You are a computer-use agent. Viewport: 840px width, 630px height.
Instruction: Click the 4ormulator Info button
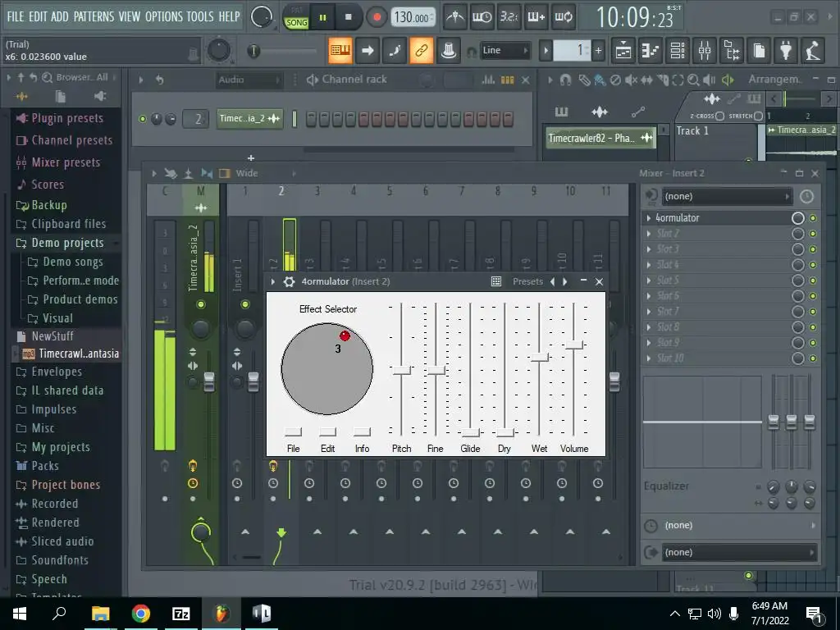362,431
